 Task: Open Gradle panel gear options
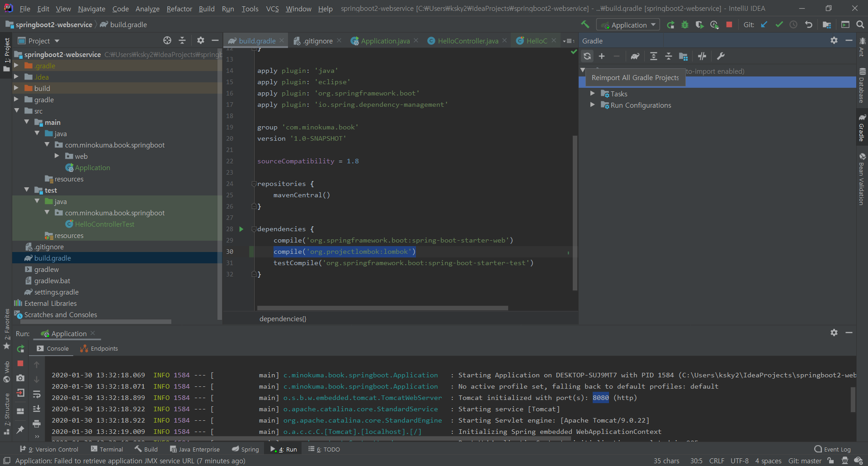(834, 40)
